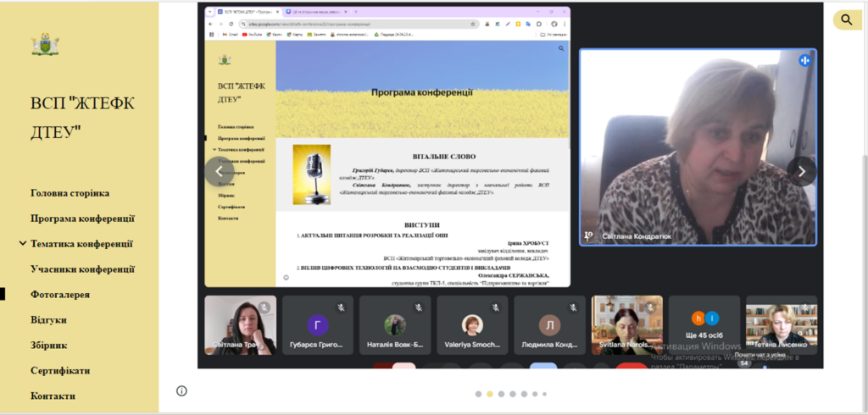The image size is (868, 415).
Task: Open the Сертифікати page
Action: 60,371
